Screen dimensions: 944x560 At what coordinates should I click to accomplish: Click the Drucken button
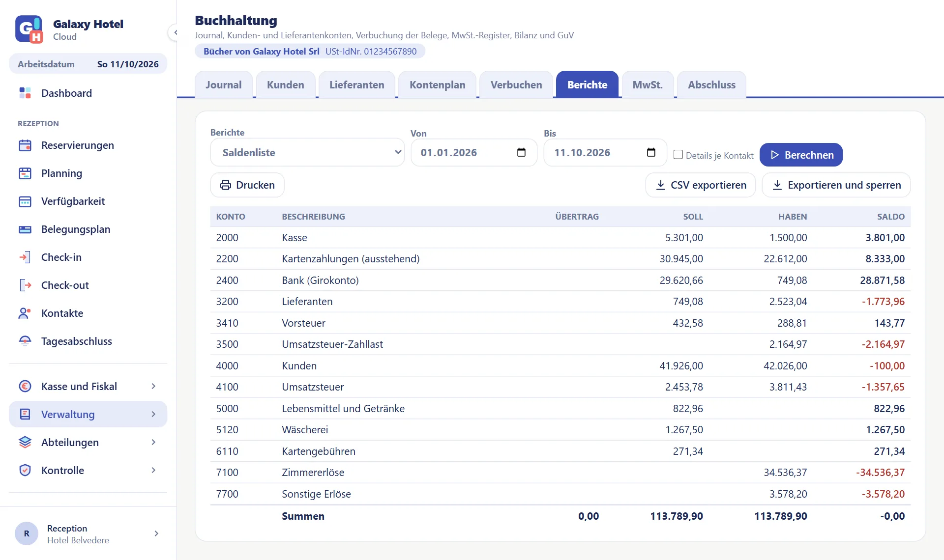point(247,185)
